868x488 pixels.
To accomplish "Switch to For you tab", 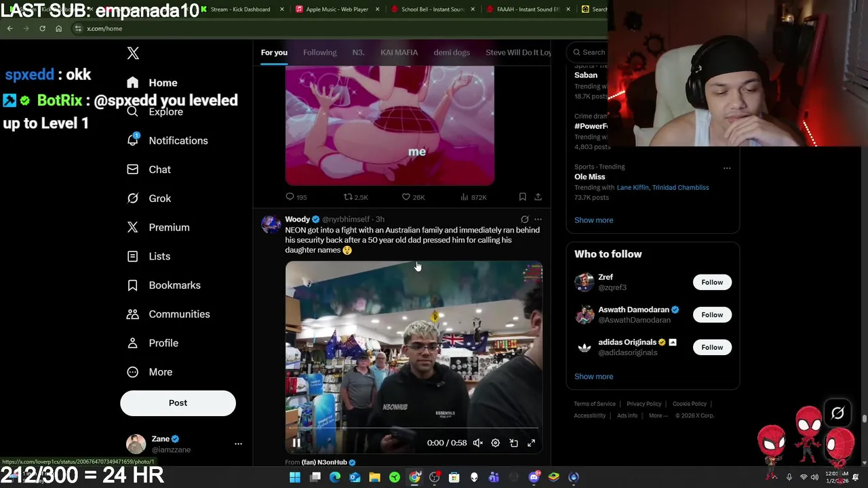I will click(x=274, y=52).
